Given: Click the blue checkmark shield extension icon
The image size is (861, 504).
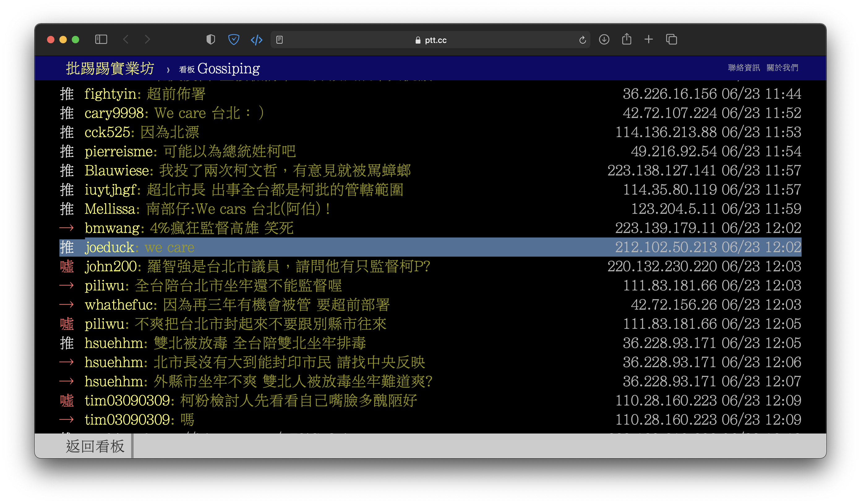Looking at the screenshot, I should coord(234,40).
